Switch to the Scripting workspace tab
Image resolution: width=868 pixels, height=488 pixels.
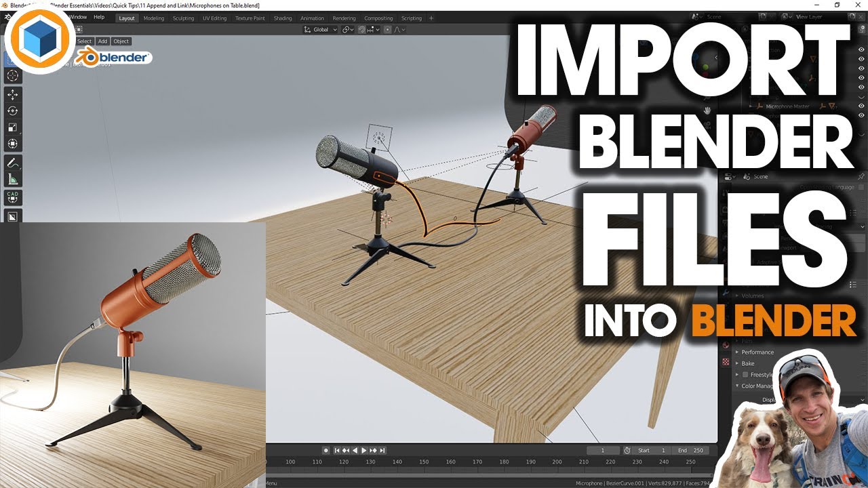[x=411, y=18]
